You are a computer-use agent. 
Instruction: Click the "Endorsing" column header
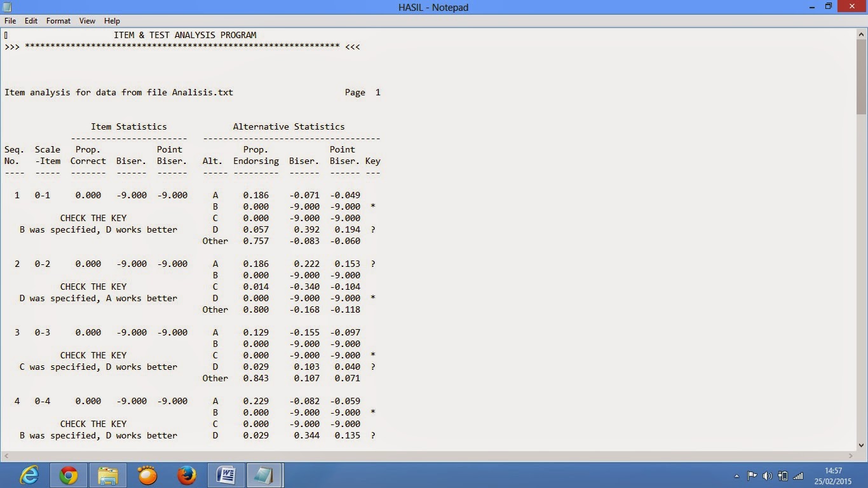click(256, 161)
